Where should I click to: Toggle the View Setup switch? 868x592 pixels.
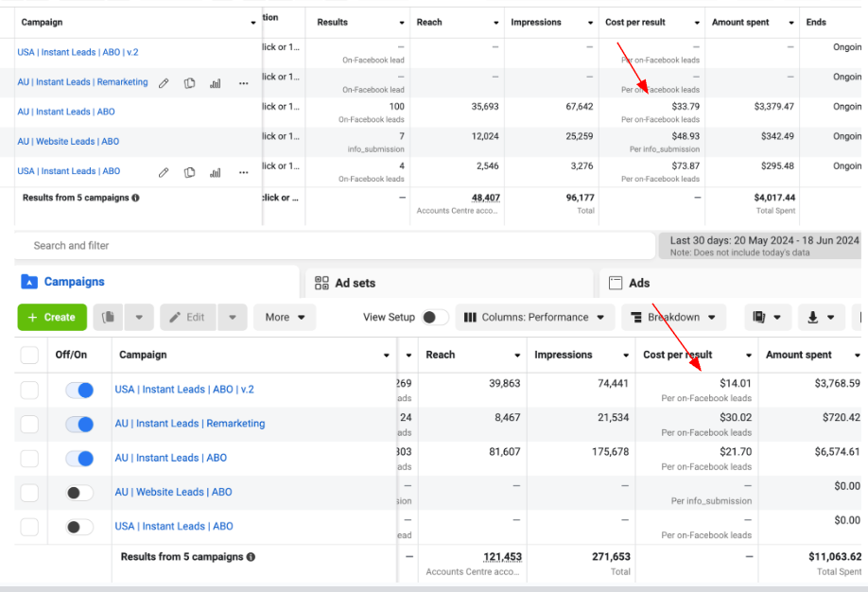(434, 318)
